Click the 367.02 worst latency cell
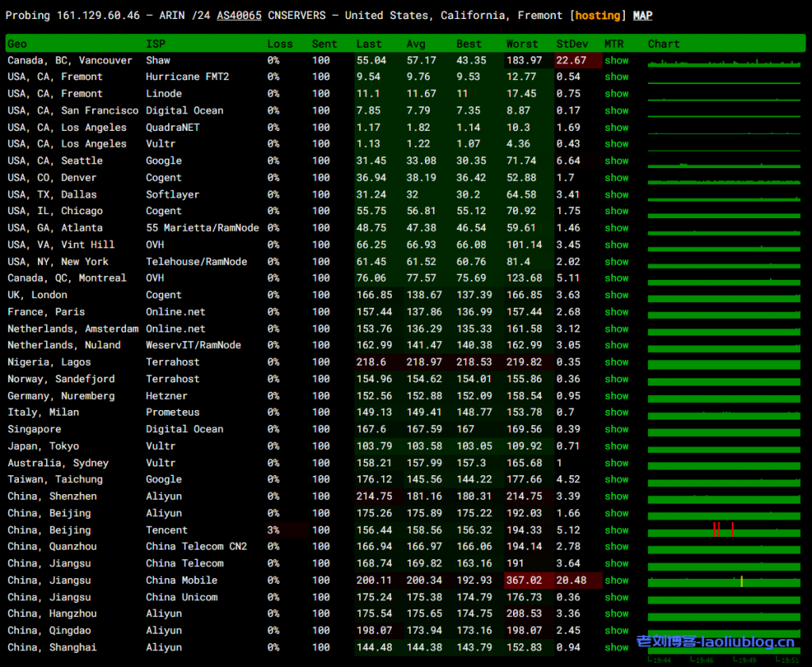The height and width of the screenshot is (667, 812). tap(523, 581)
